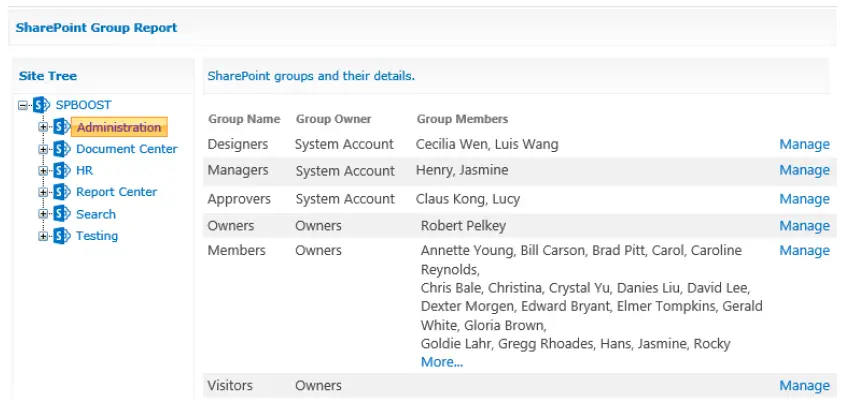Click the site icon beside HR

pos(62,171)
